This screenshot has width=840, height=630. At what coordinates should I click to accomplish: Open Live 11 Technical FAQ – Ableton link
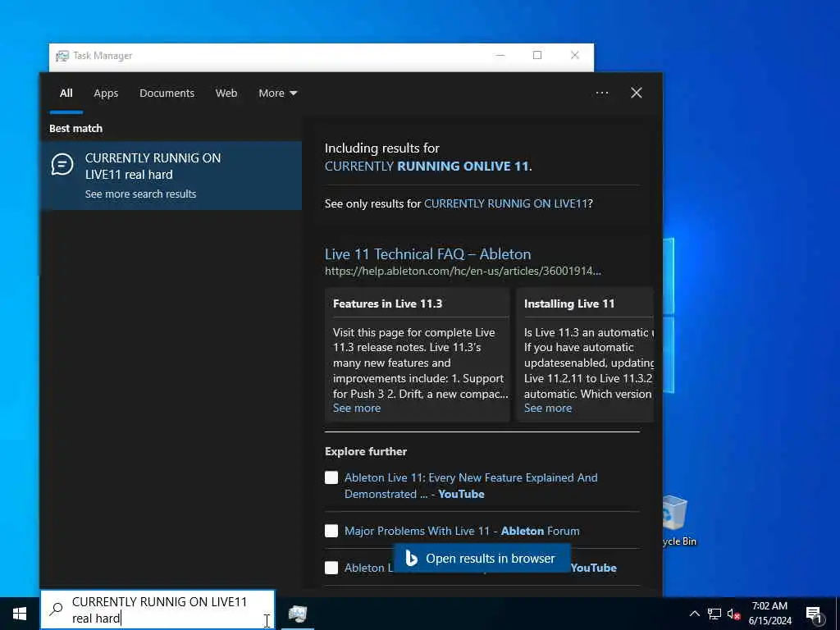click(427, 254)
